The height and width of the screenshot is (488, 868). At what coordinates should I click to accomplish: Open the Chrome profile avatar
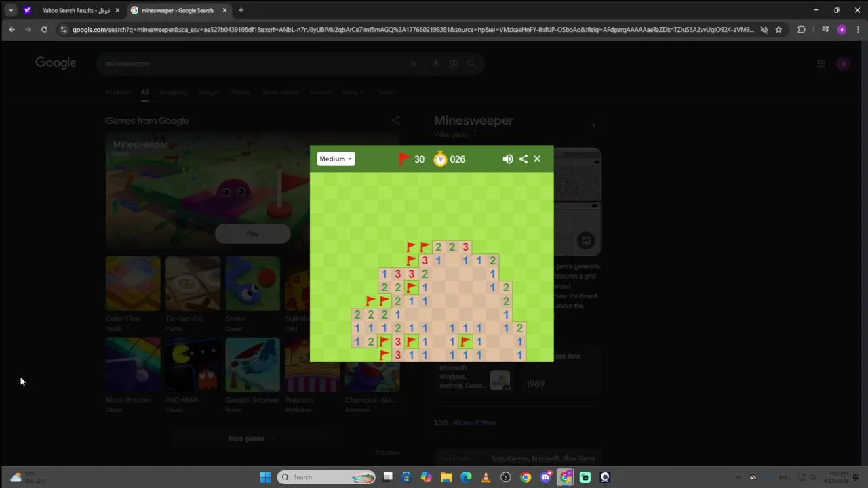pos(842,29)
